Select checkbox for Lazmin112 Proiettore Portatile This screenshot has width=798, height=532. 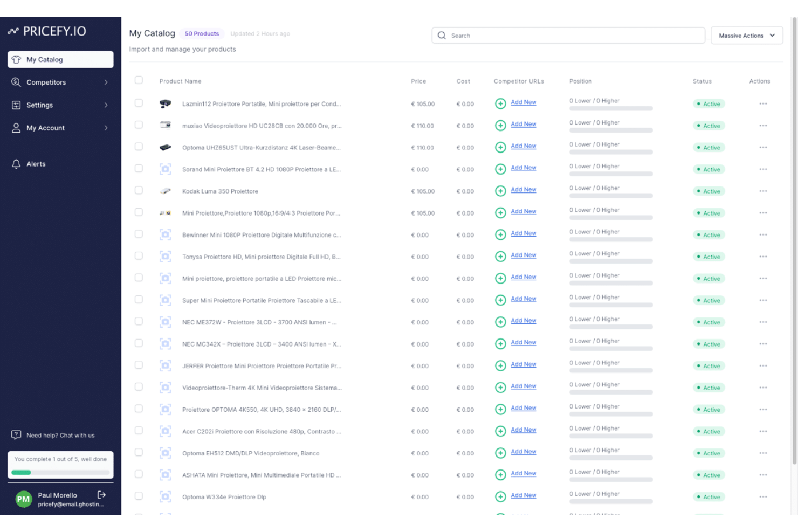tap(139, 102)
